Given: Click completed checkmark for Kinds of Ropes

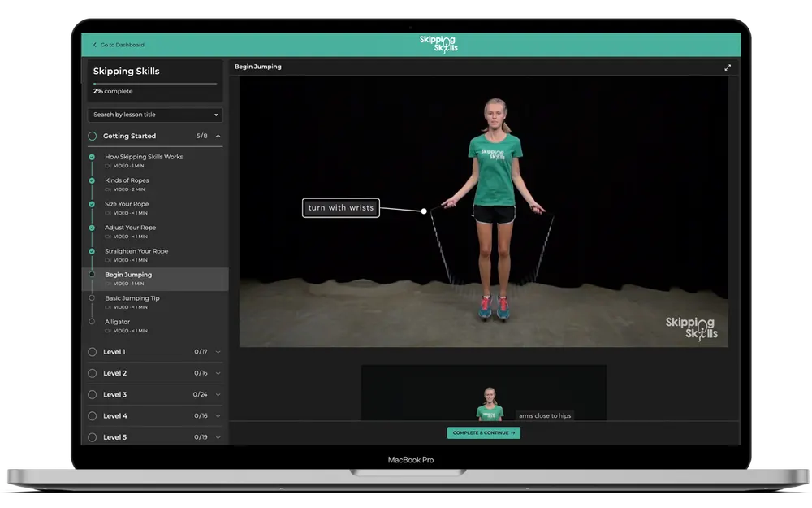Looking at the screenshot, I should [x=92, y=180].
